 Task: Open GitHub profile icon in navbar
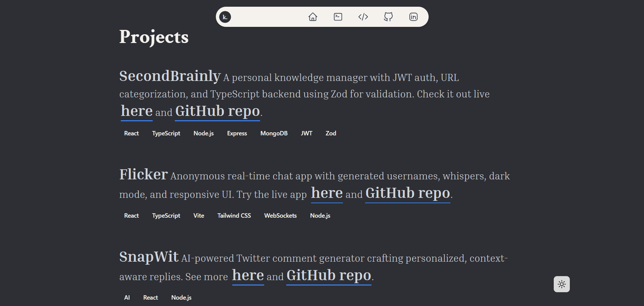click(x=388, y=17)
